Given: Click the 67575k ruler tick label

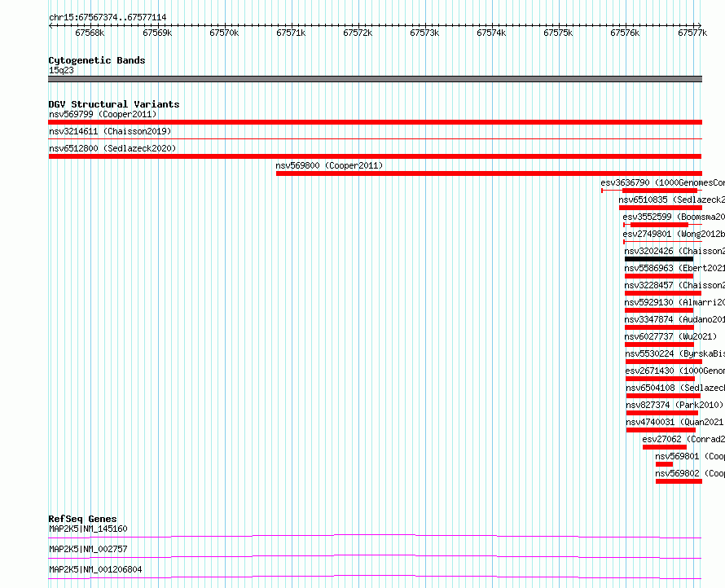Looking at the screenshot, I should coord(558,33).
